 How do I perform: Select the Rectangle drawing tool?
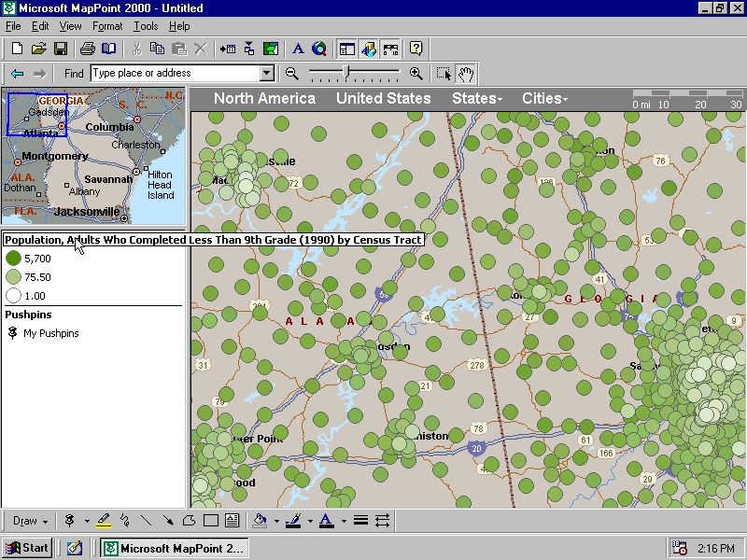pyautogui.click(x=211, y=521)
